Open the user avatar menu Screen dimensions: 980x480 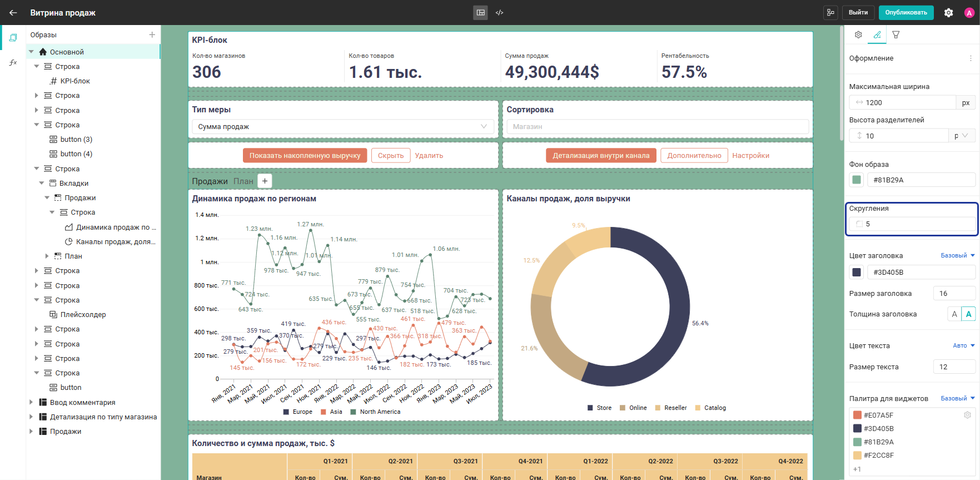click(x=969, y=13)
